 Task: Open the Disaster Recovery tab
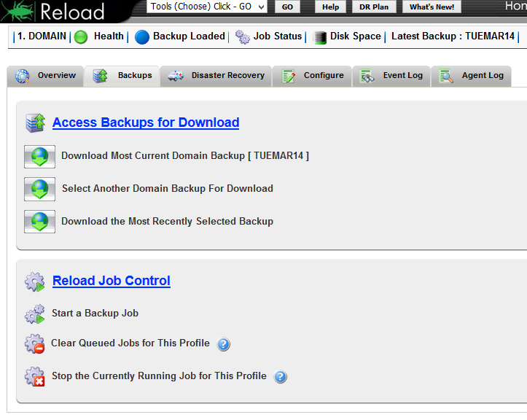(x=216, y=76)
